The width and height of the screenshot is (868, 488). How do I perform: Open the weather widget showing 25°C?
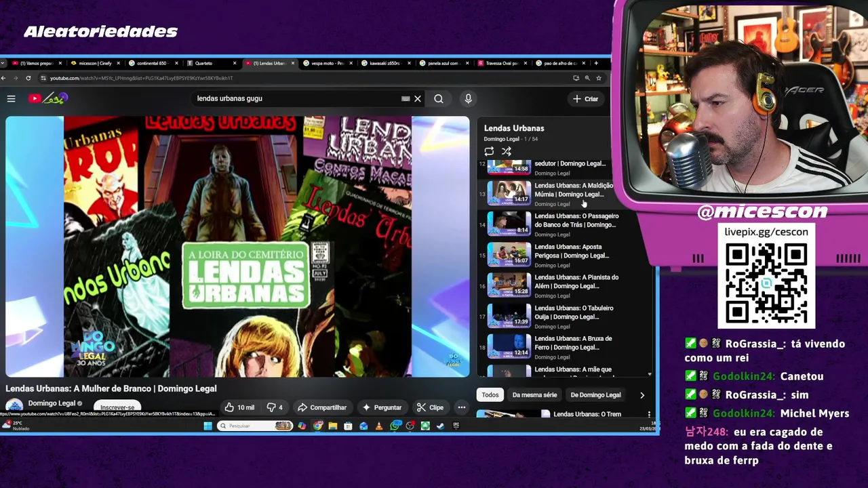(15, 426)
